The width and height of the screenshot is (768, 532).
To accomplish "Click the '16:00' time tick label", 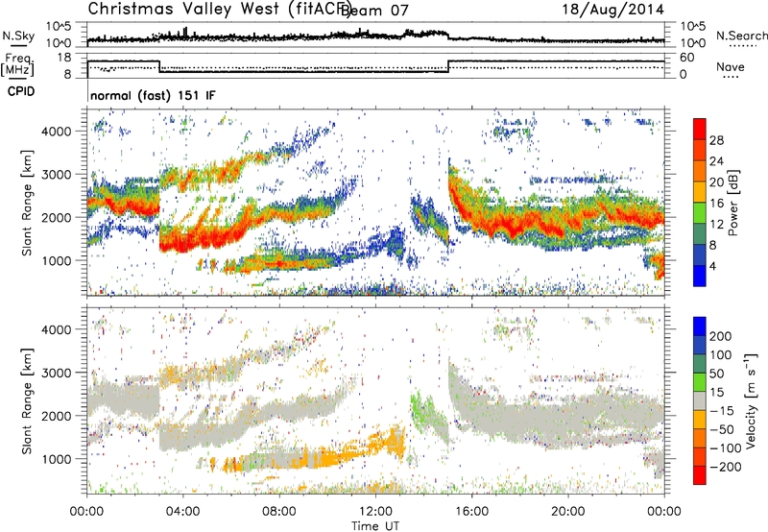I will pos(471,512).
